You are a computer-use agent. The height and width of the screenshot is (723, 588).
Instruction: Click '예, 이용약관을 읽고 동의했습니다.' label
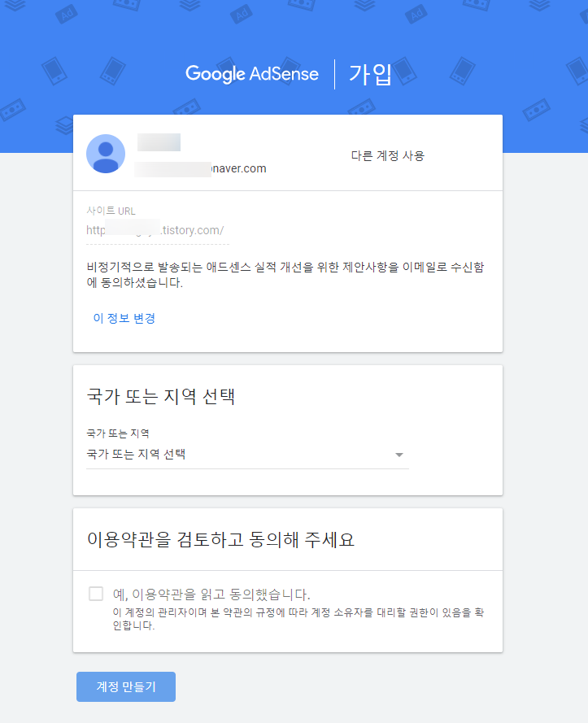pyautogui.click(x=211, y=595)
